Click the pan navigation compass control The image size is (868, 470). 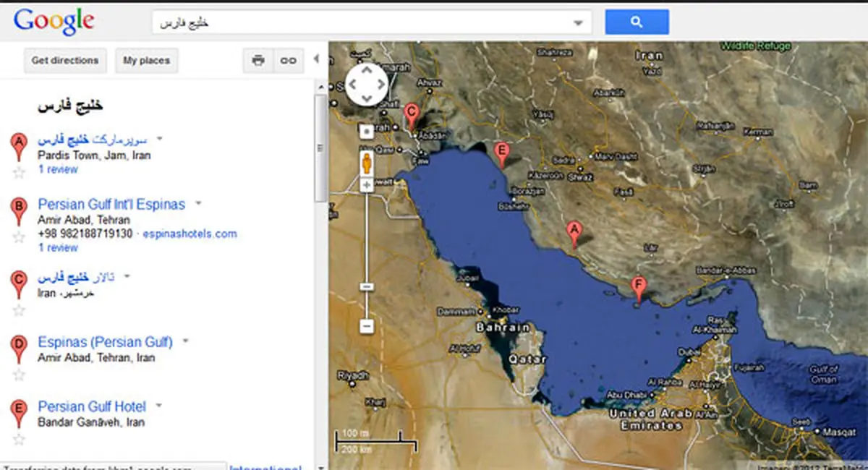367,84
